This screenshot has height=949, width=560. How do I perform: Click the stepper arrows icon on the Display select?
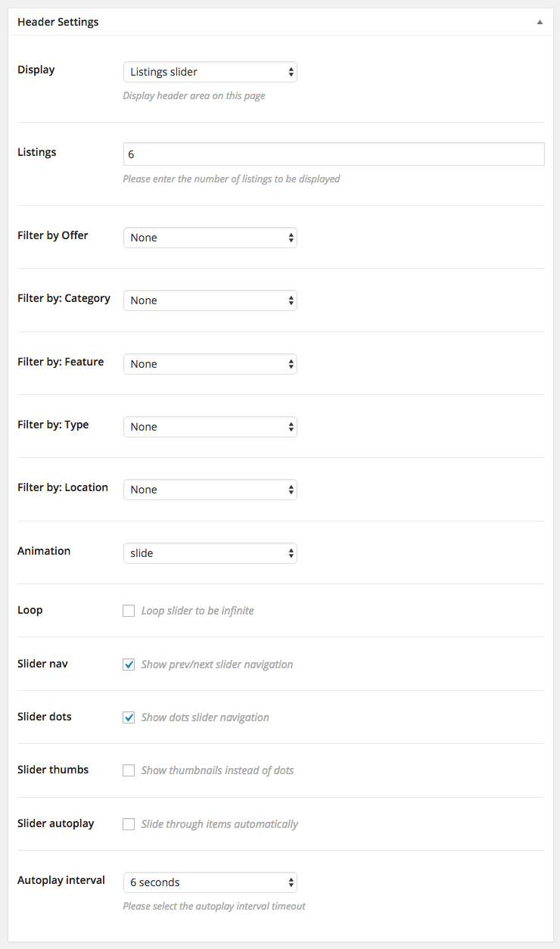[x=290, y=72]
